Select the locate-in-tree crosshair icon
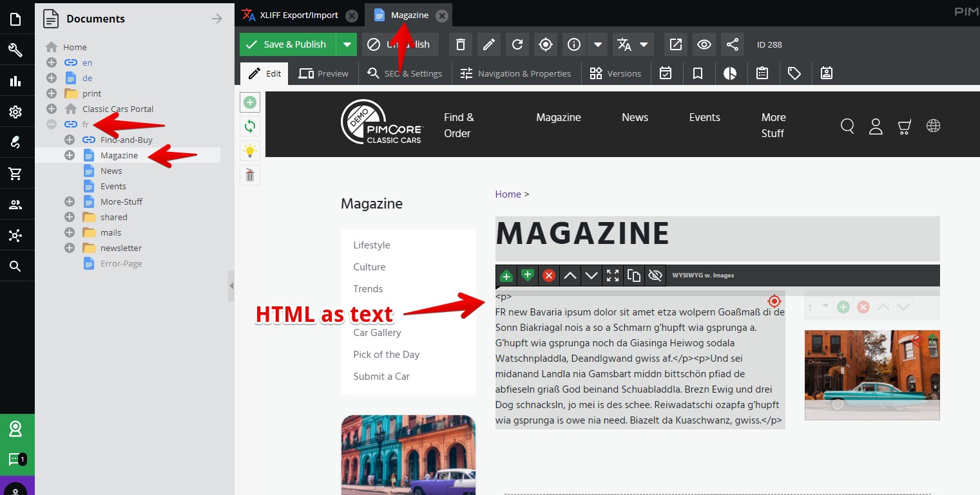The height and width of the screenshot is (495, 980). pyautogui.click(x=545, y=44)
